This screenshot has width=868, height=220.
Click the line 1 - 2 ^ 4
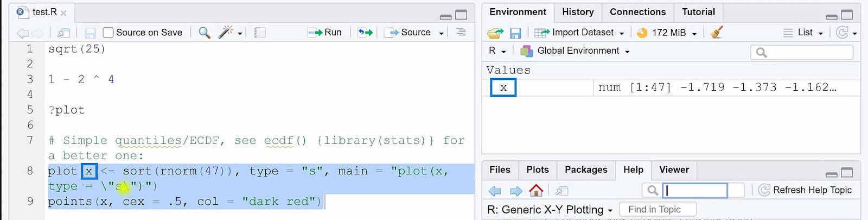tap(81, 79)
